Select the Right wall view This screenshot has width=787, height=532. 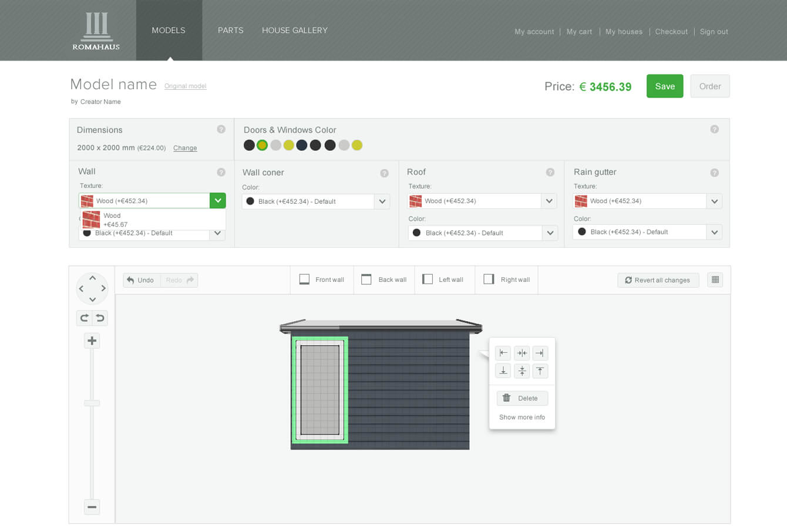click(506, 280)
